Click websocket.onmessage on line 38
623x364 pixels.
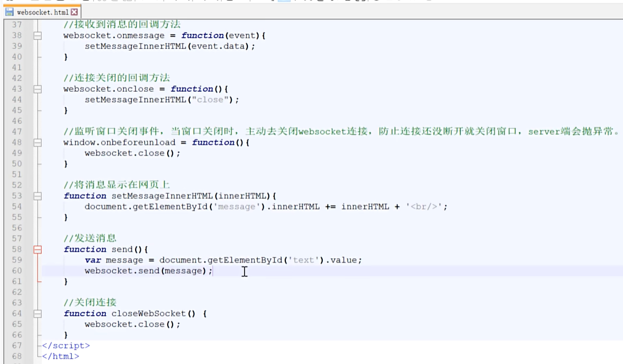[x=114, y=35]
